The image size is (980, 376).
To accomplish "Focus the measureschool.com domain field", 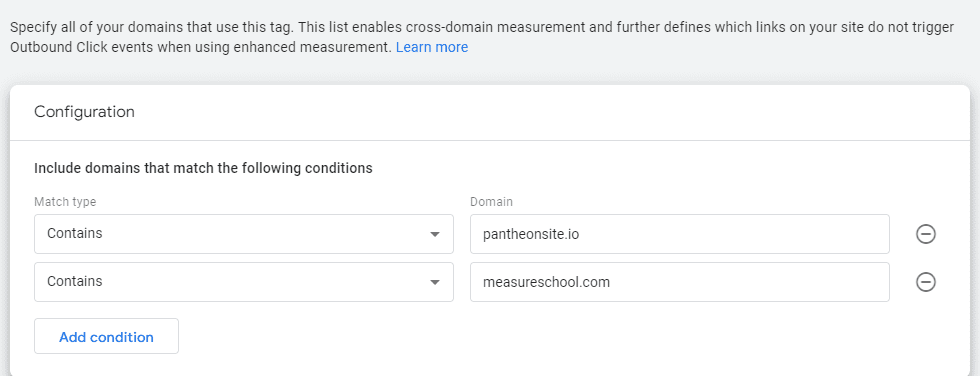I will click(680, 282).
